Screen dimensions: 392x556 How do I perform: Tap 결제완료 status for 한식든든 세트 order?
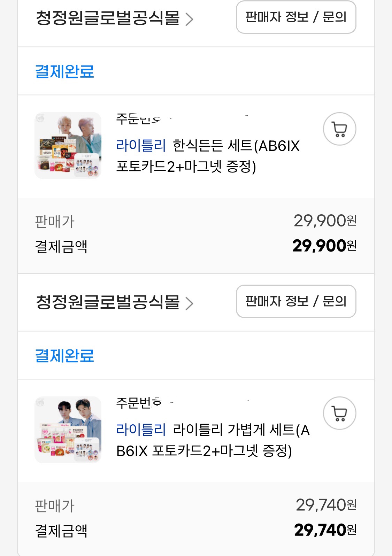(65, 71)
